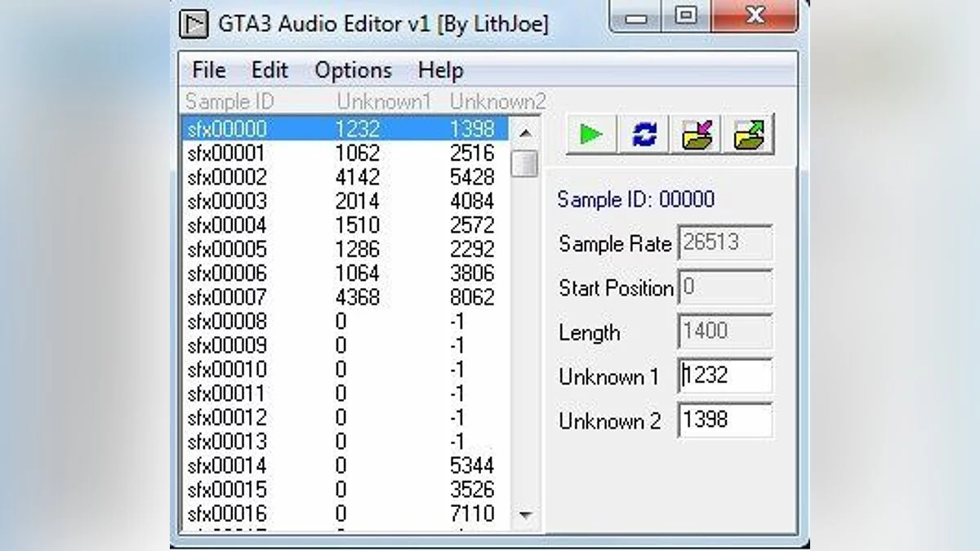
Task: Click the sample list scrollbar thumb
Action: tap(524, 163)
